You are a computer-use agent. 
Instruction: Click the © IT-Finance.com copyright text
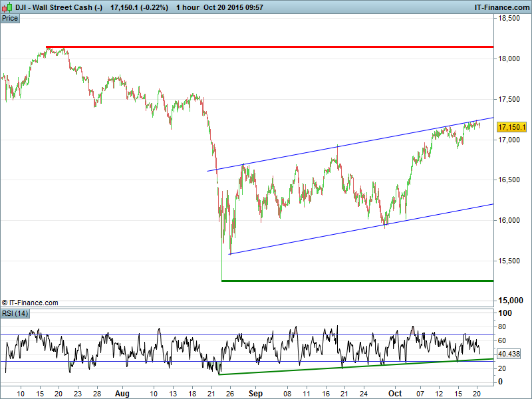tap(30, 303)
